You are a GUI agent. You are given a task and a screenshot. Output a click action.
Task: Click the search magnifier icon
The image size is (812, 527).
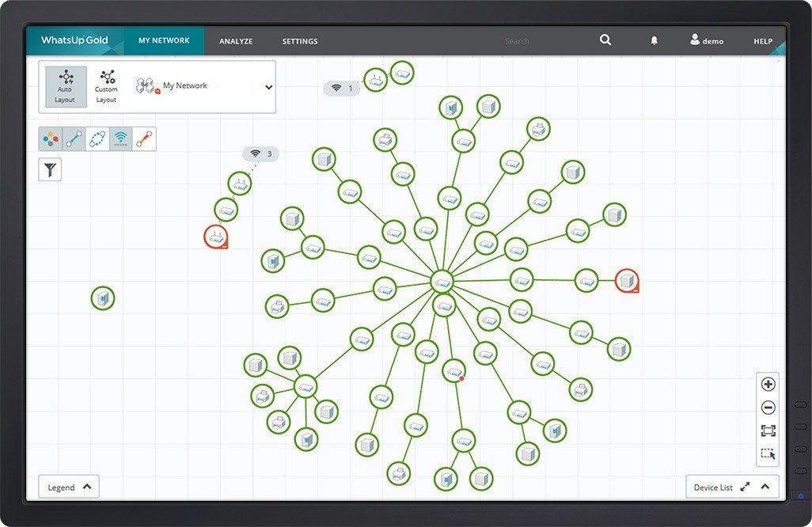pyautogui.click(x=605, y=40)
